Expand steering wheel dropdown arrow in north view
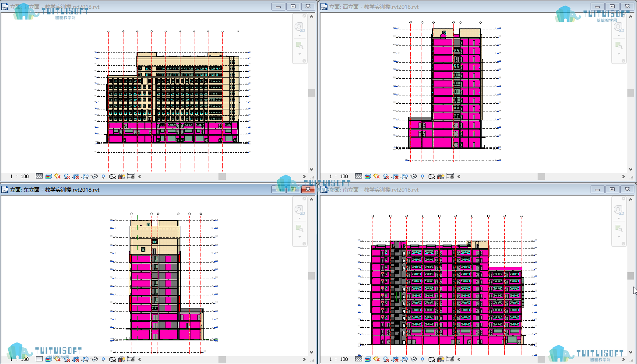 click(x=300, y=36)
